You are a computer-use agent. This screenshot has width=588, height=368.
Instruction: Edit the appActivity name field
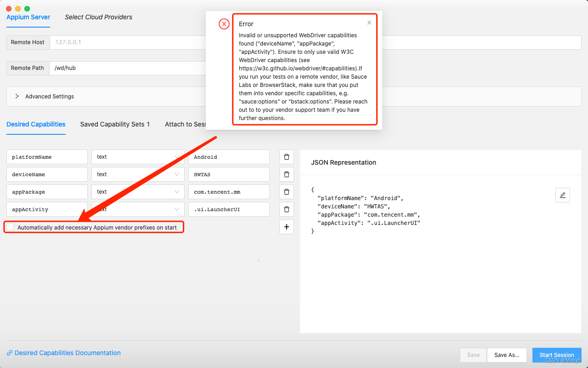point(47,209)
